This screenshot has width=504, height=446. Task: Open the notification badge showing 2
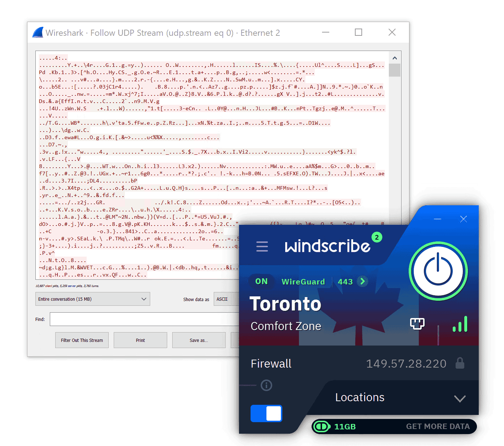click(377, 237)
